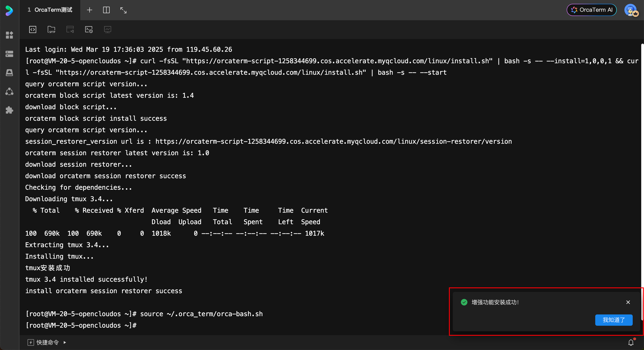The width and height of the screenshot is (644, 350).
Task: Open the SFTP file transfer panel
Action: pyautogui.click(x=51, y=30)
